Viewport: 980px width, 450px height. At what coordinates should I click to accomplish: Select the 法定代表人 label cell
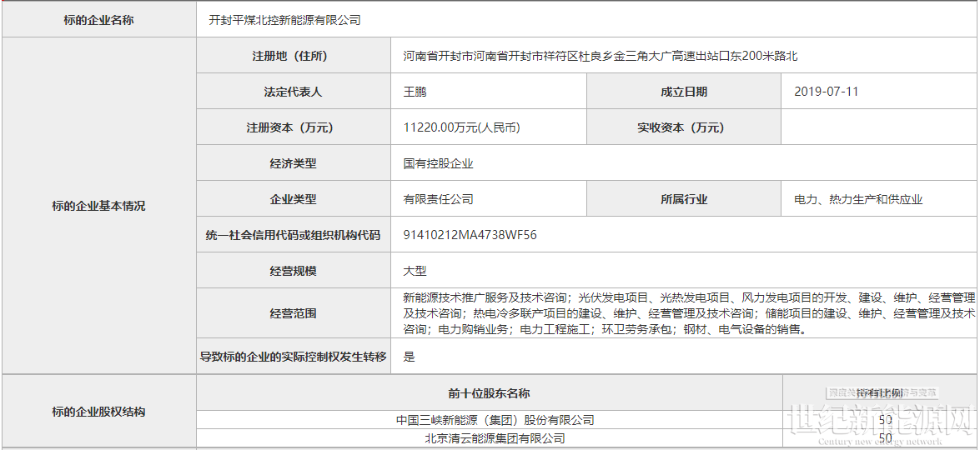click(x=294, y=92)
